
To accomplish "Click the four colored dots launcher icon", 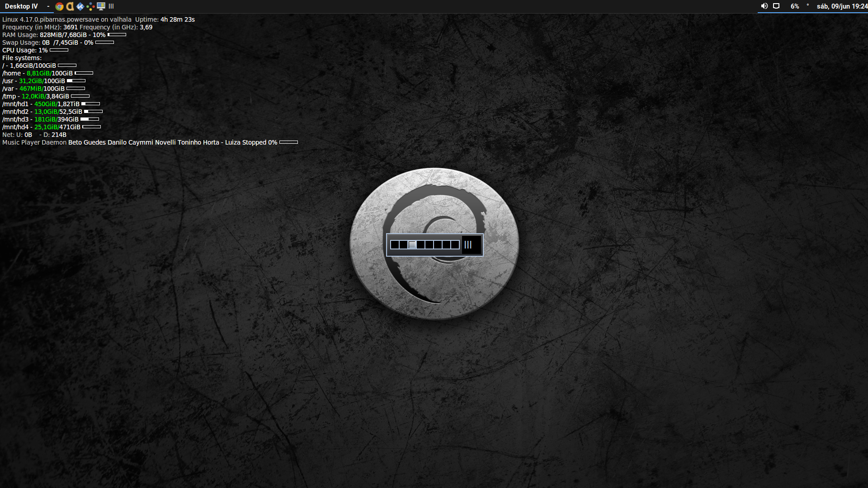I will point(90,6).
